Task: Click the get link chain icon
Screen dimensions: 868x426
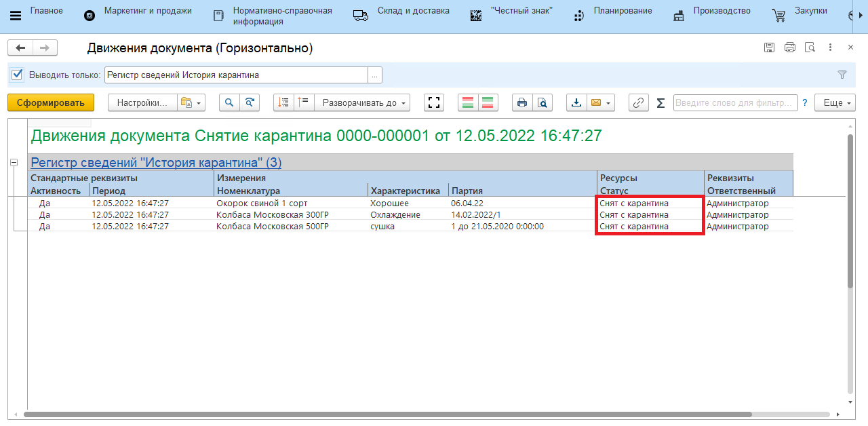Action: tap(638, 102)
